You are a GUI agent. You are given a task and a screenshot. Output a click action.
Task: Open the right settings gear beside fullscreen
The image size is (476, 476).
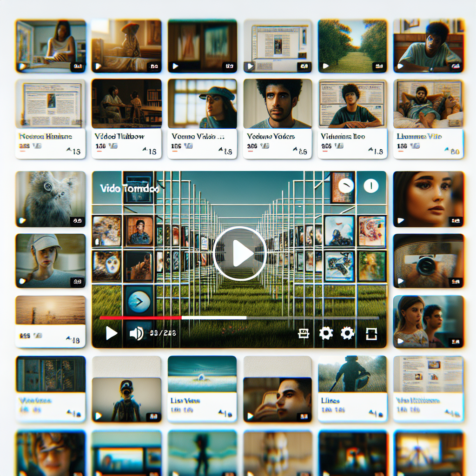click(x=347, y=333)
